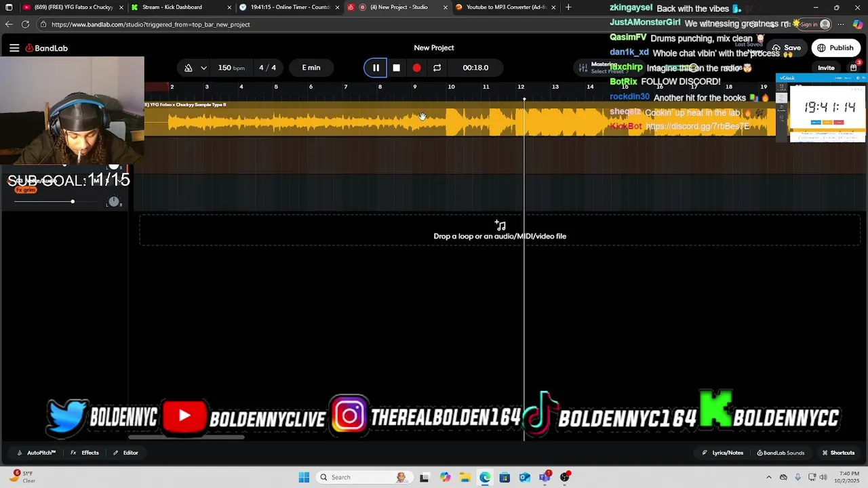Click the BandLab logo
This screenshot has width=868, height=488.
click(x=47, y=48)
